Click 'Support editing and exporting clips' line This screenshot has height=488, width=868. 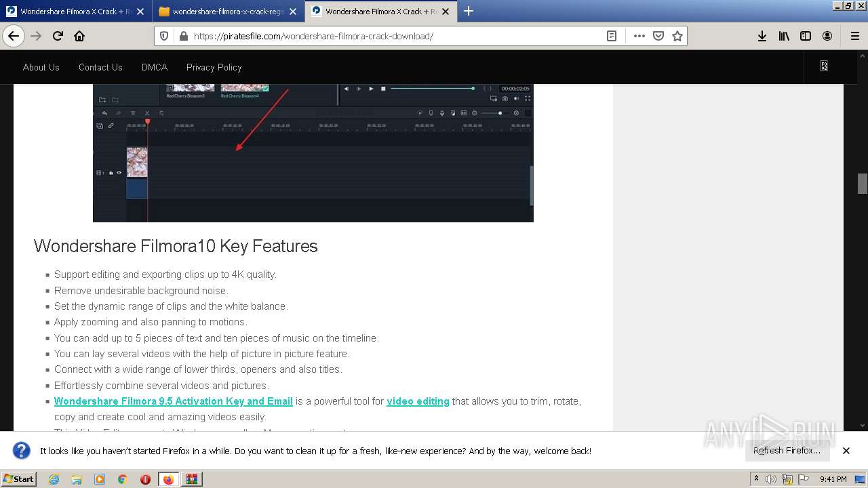(165, 274)
